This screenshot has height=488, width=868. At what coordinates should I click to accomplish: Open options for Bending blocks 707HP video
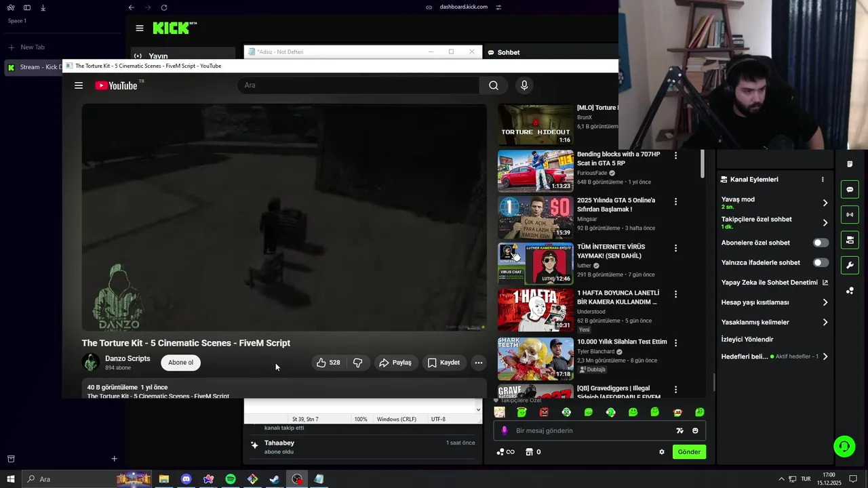point(675,155)
